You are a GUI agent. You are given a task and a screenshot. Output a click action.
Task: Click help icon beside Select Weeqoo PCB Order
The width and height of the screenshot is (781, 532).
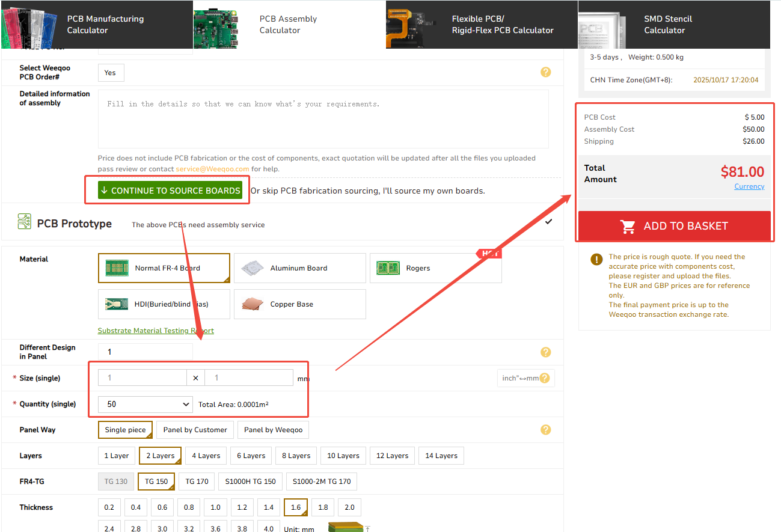pyautogui.click(x=545, y=72)
